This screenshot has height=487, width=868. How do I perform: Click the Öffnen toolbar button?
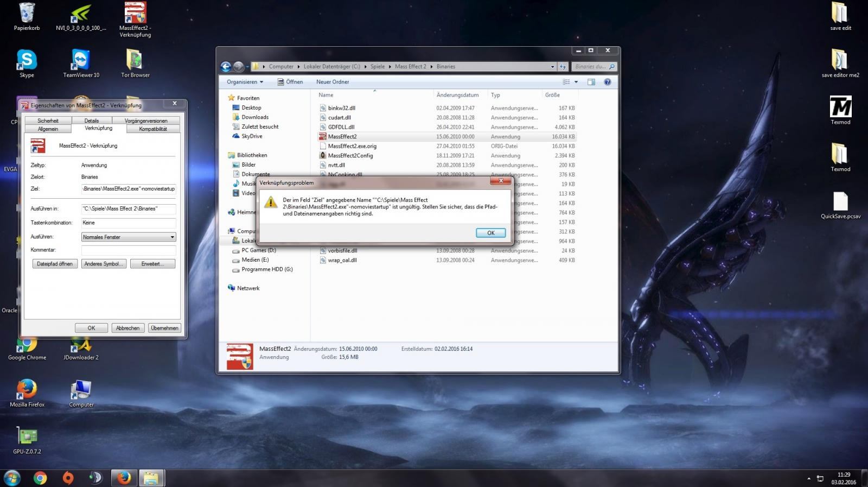(x=290, y=82)
